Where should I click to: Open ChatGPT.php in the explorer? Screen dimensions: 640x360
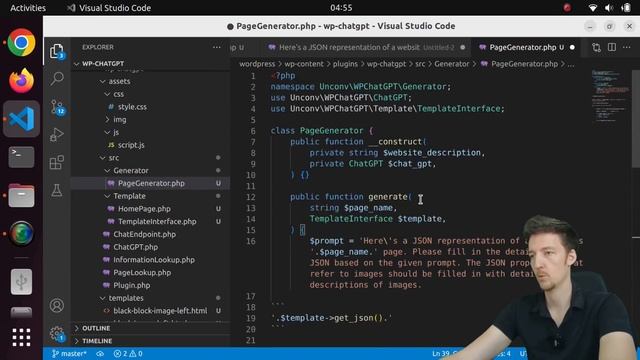click(x=151, y=247)
